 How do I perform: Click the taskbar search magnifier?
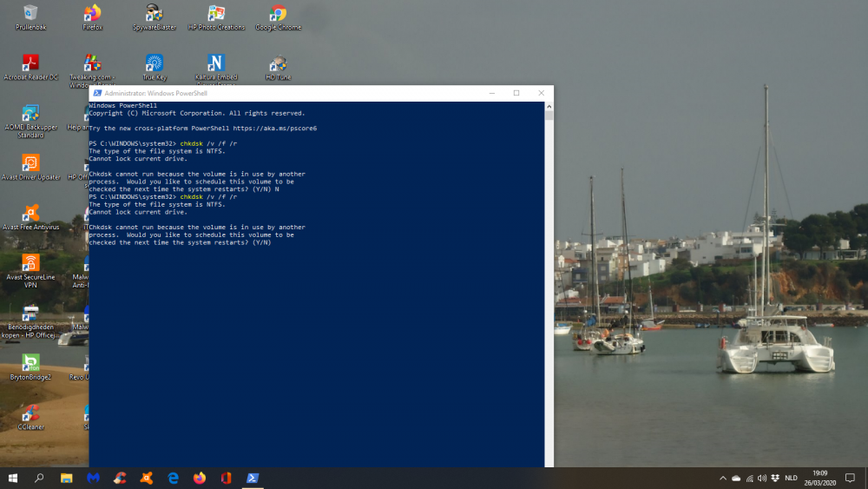[39, 478]
